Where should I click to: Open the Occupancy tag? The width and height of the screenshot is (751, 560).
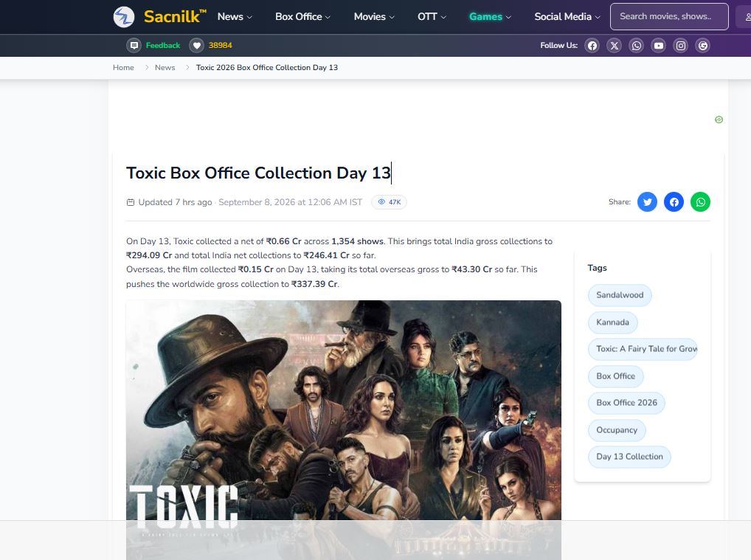coord(617,430)
